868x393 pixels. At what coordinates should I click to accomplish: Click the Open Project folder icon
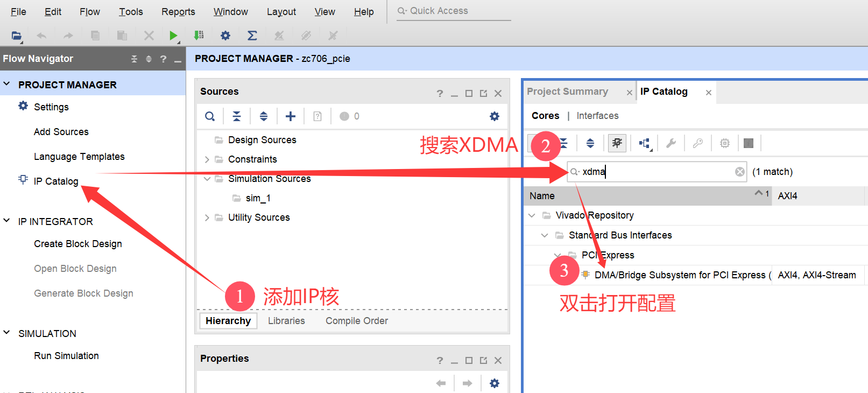(17, 36)
